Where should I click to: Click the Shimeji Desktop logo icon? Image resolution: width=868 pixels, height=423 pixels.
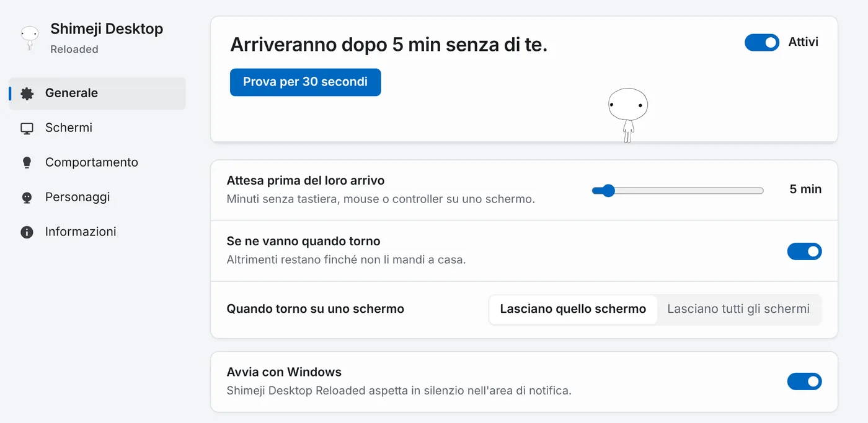[x=29, y=37]
